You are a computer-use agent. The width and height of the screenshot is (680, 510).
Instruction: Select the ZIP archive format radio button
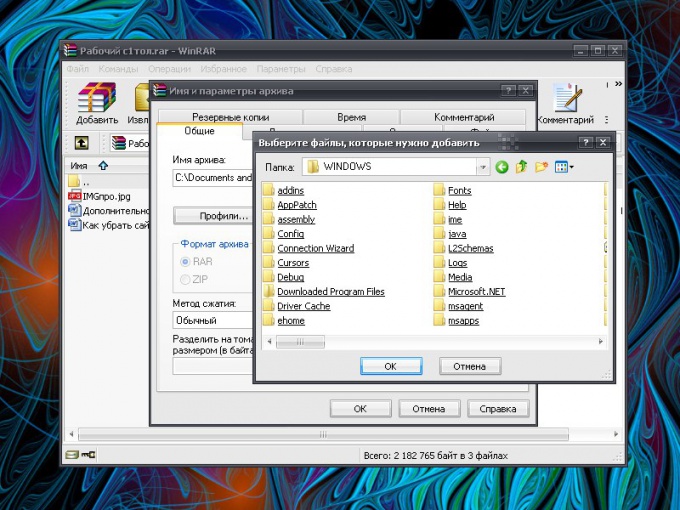(185, 279)
